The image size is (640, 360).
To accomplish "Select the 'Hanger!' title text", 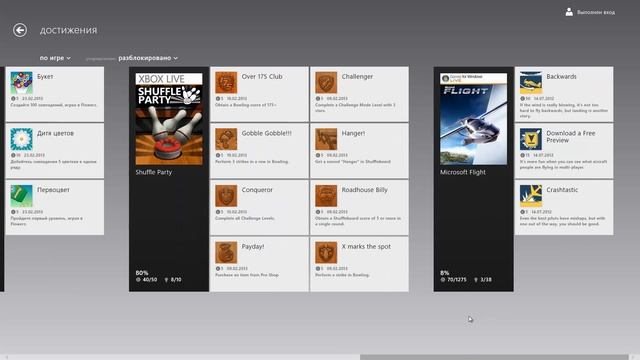I will pos(353,133).
